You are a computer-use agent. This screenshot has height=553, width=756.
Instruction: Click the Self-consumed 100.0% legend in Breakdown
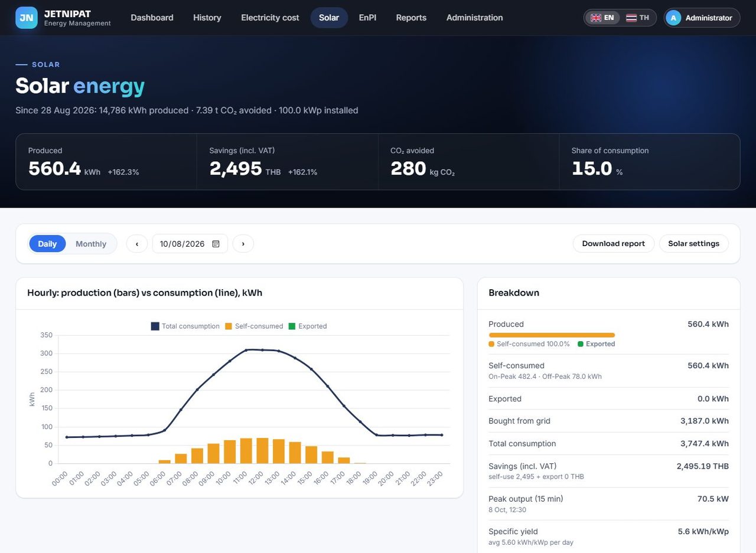coord(529,344)
